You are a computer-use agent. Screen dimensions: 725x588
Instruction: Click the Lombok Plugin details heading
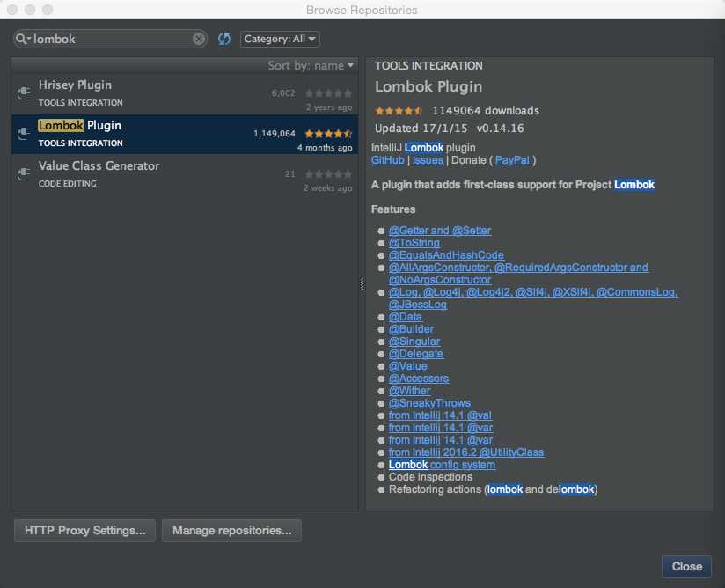click(x=428, y=86)
